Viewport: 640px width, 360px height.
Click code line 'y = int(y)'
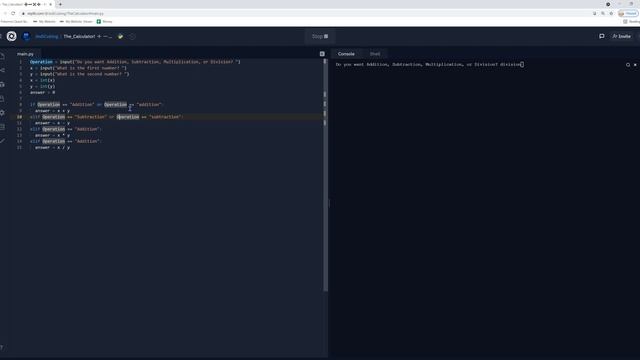click(x=42, y=87)
